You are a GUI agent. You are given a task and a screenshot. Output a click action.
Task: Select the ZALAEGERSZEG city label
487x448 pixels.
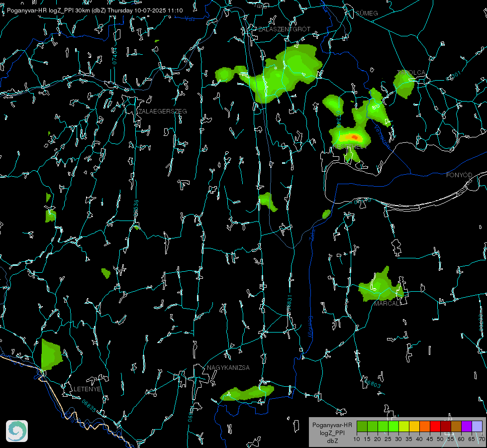tap(163, 111)
